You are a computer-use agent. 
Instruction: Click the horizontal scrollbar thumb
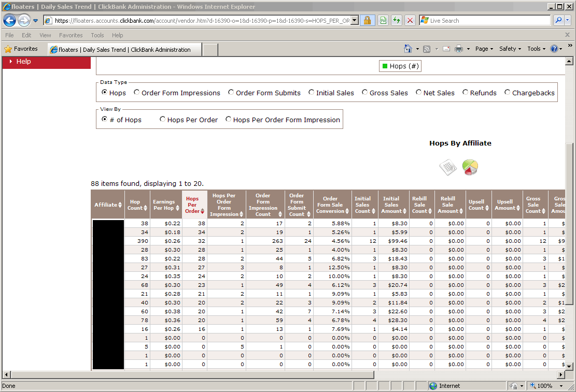click(192, 375)
